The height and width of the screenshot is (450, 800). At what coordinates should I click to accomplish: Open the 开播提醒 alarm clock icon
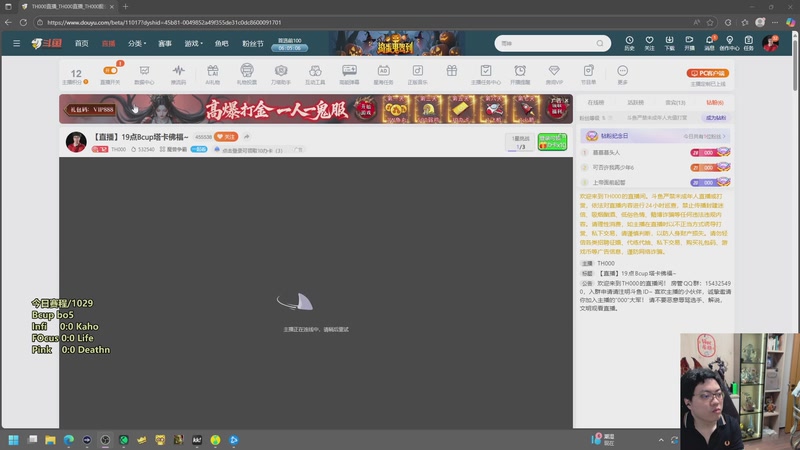(520, 73)
